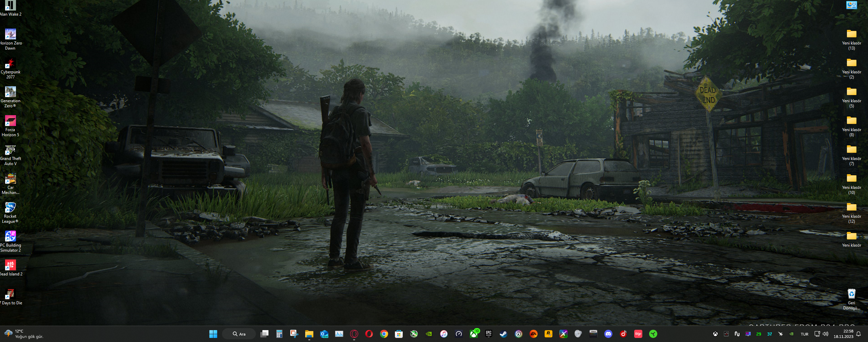868x342 pixels.
Task: Select the Car Mechanic desktop shortcut
Action: point(10,184)
